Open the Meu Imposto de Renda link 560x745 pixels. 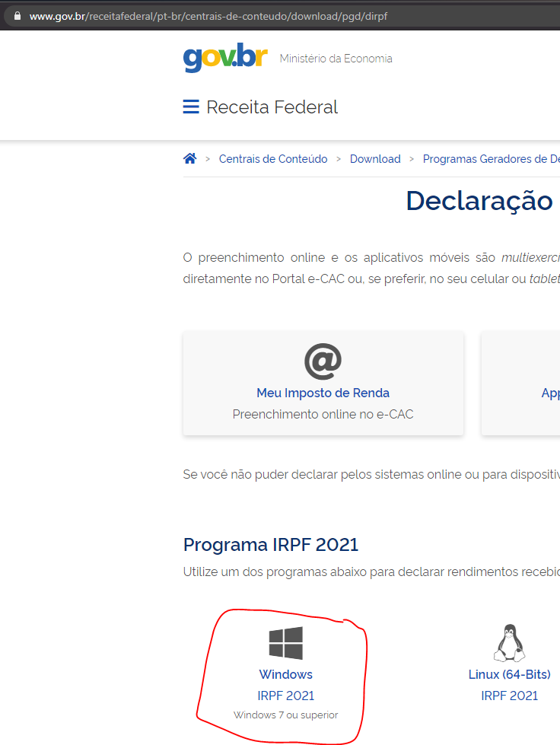click(x=323, y=393)
